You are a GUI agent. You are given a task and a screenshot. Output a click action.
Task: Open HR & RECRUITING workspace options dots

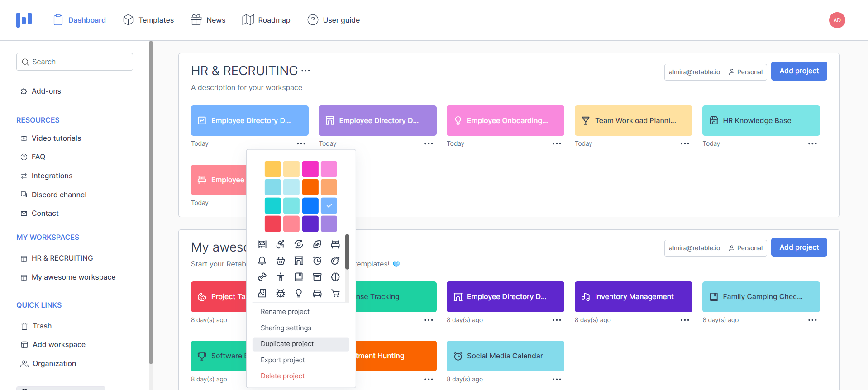306,71
